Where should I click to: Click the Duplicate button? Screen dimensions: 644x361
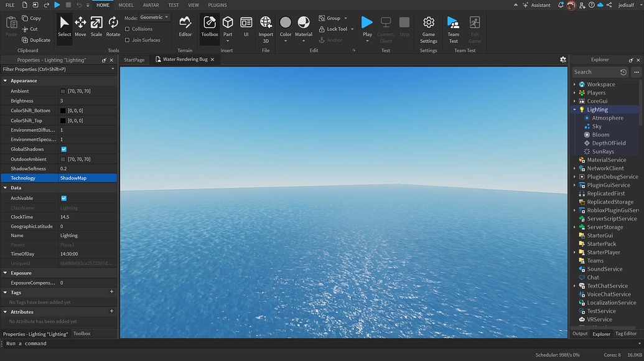click(x=36, y=40)
